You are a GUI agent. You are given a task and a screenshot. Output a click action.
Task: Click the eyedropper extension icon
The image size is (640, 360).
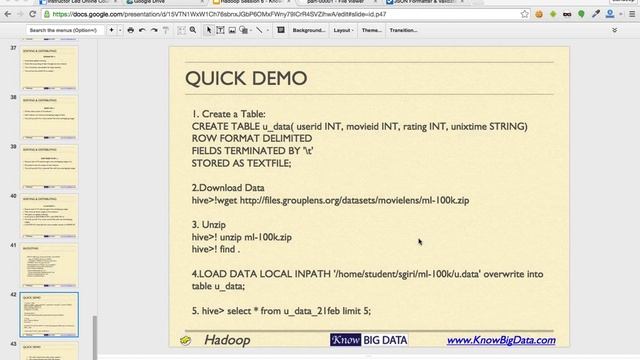point(596,14)
